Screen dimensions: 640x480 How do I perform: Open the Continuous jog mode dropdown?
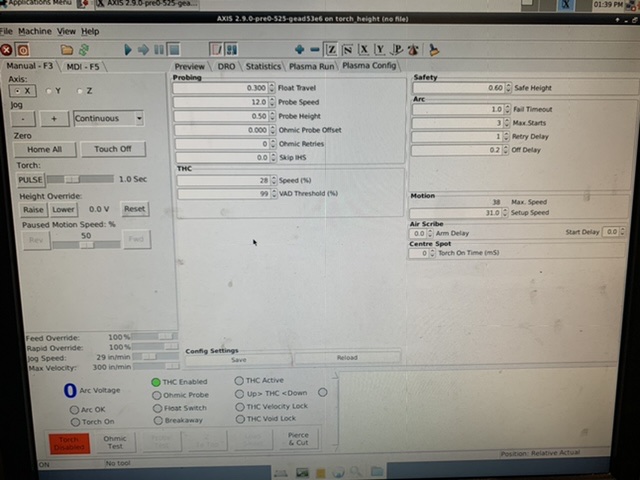(x=137, y=118)
